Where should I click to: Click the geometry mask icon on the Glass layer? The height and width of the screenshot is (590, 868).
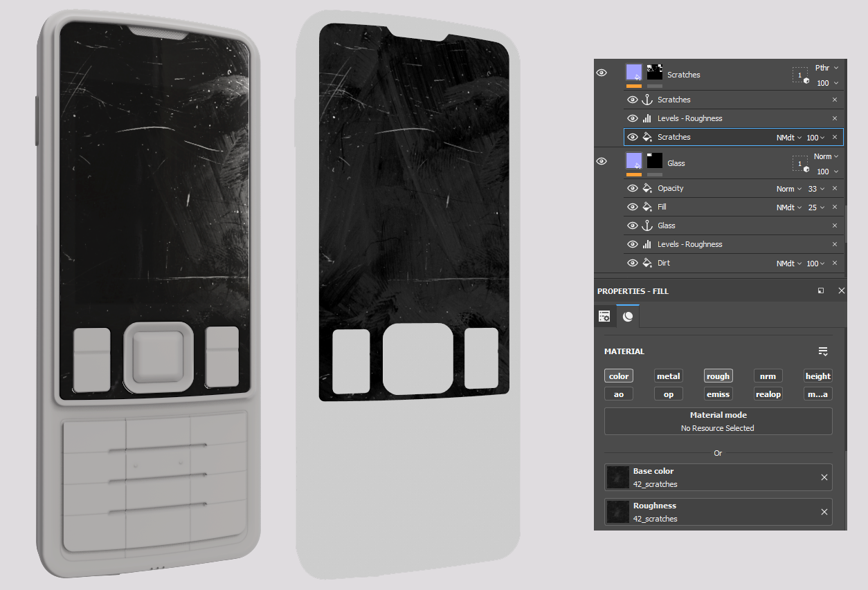click(x=801, y=164)
